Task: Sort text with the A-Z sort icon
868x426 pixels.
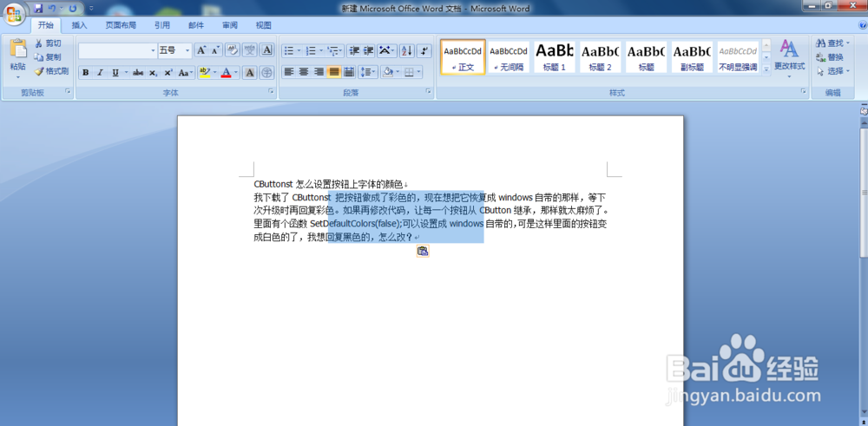Action: click(x=407, y=51)
